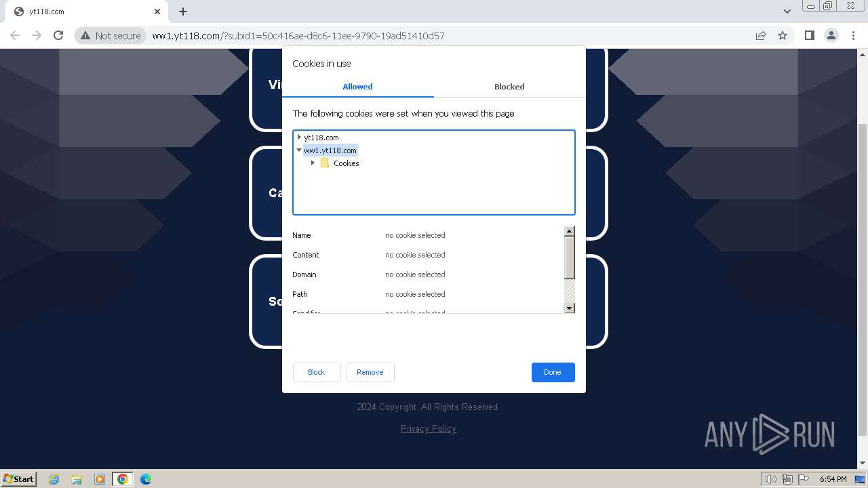The height and width of the screenshot is (488, 868).
Task: Open Action Center flag icon
Action: (804, 479)
